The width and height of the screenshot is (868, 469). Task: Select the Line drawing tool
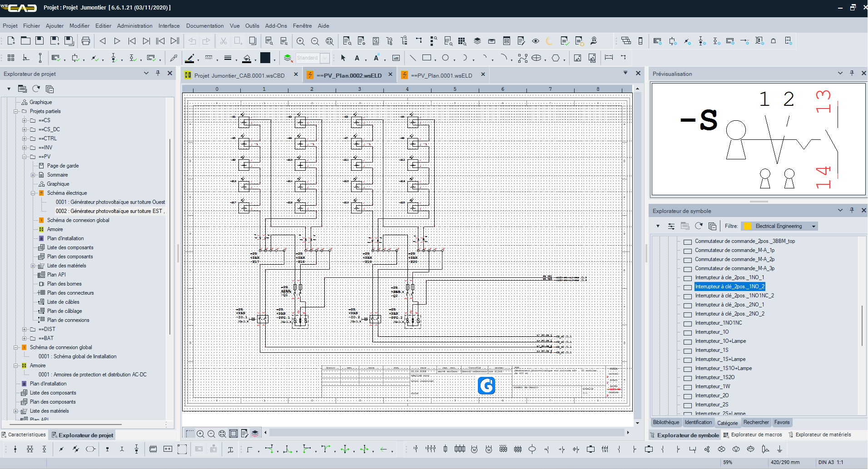412,58
